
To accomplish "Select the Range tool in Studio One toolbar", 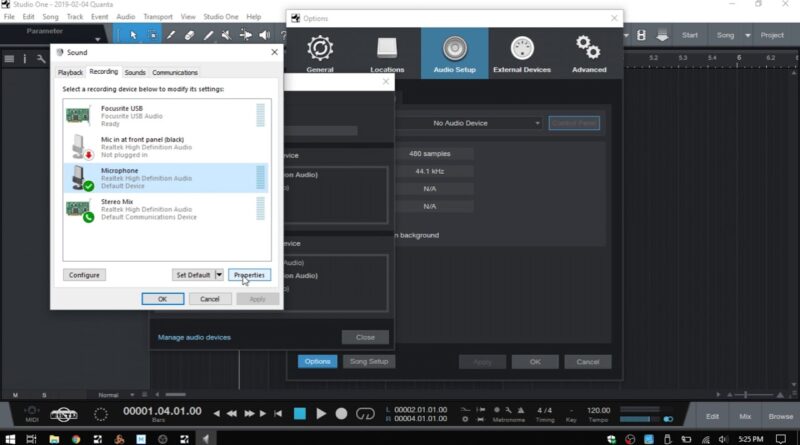I will pos(152,35).
